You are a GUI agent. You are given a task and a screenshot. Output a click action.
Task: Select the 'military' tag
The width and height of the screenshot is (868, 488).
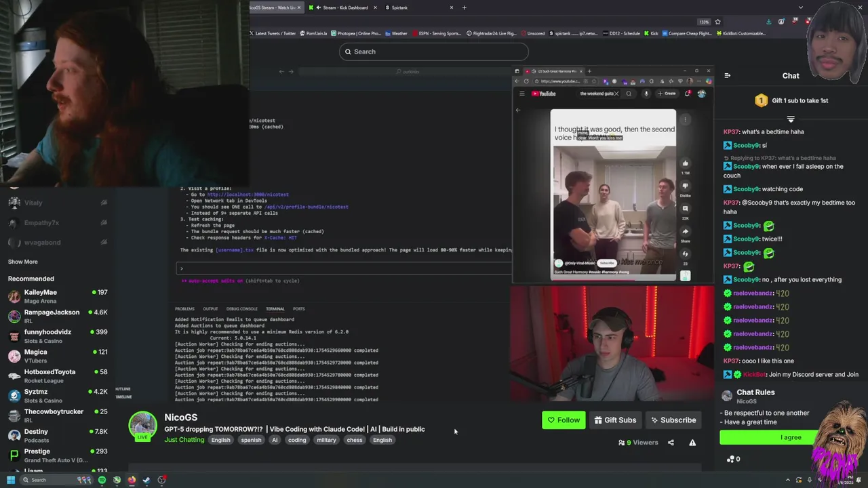click(326, 440)
